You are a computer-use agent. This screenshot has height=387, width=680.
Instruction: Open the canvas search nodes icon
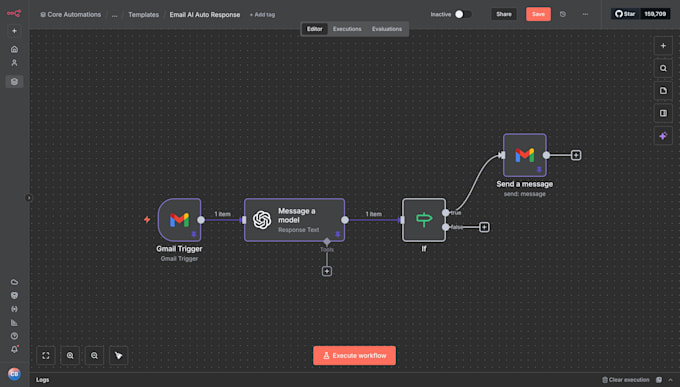pyautogui.click(x=663, y=68)
